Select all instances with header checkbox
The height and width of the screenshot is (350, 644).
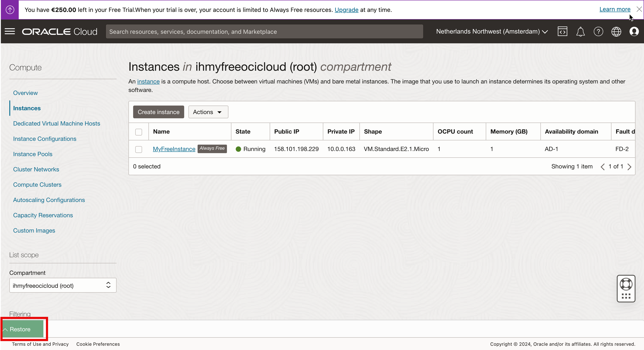(138, 132)
